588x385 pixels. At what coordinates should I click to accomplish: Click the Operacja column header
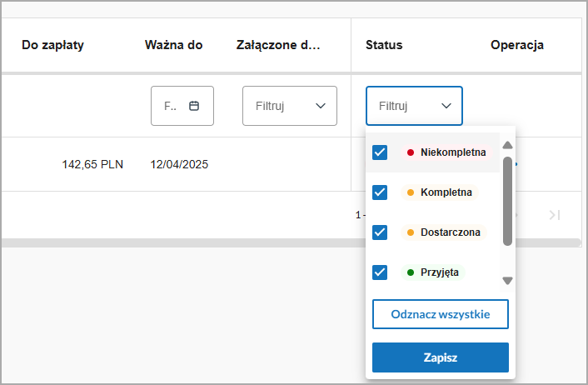pyautogui.click(x=517, y=45)
